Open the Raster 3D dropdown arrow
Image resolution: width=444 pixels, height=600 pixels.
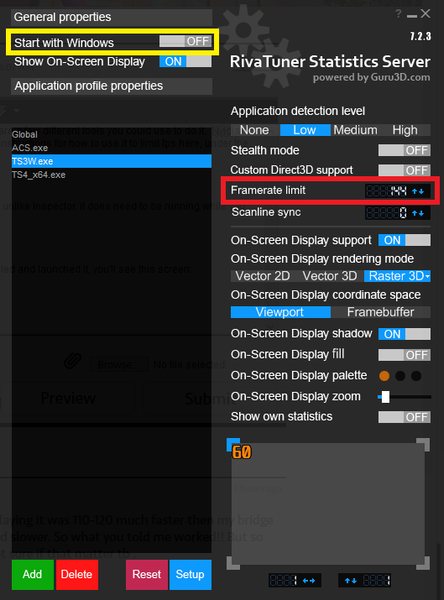428,276
